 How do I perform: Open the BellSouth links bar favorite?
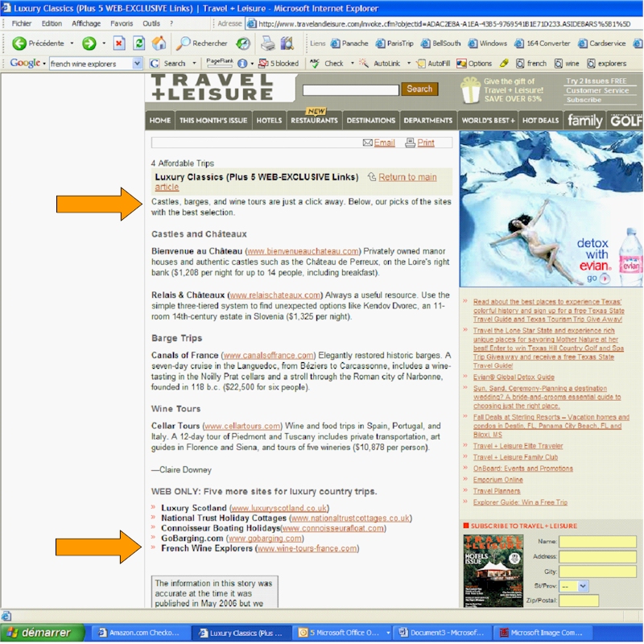coord(441,43)
